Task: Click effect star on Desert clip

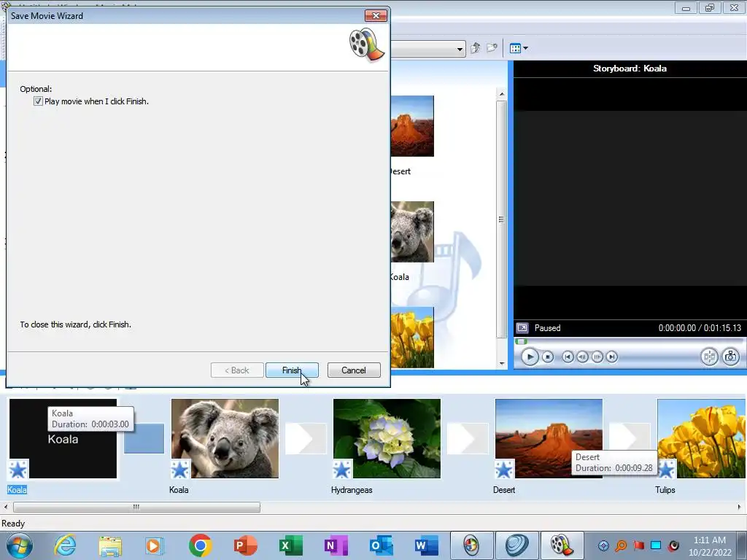Action: (x=504, y=470)
